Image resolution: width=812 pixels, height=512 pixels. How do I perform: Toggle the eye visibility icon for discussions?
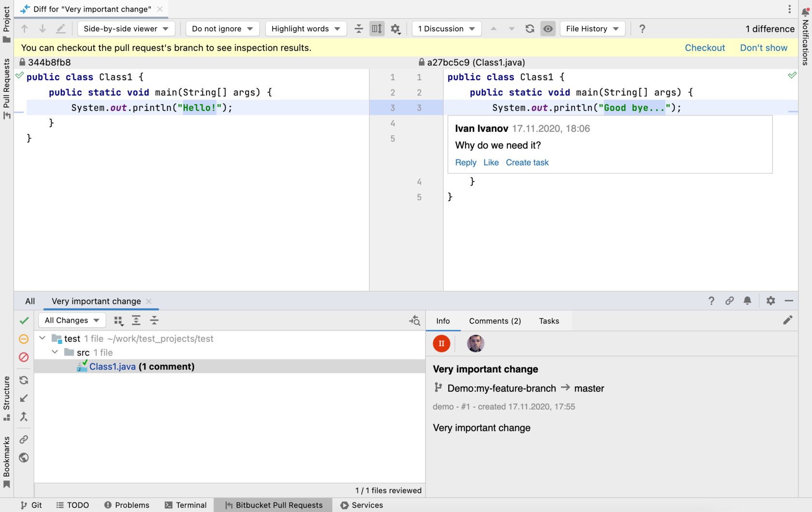point(548,28)
